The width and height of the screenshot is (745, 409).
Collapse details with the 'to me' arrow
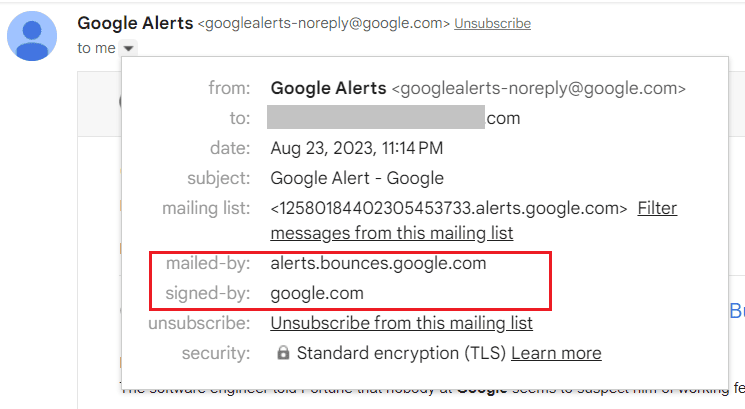(128, 48)
